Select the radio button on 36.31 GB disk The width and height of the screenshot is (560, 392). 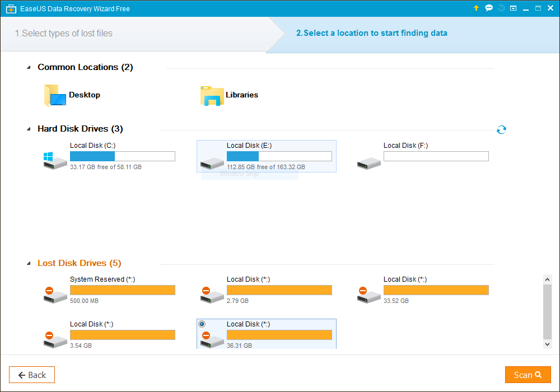[x=202, y=324]
